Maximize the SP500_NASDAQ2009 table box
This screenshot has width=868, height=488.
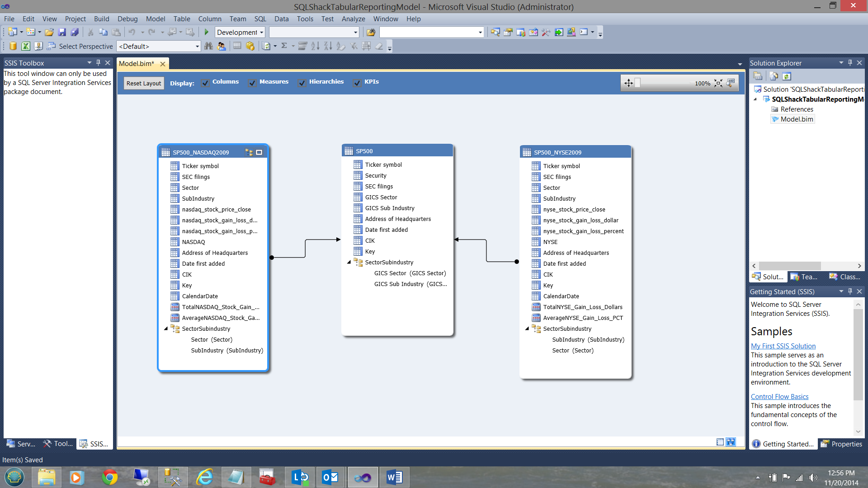(259, 152)
